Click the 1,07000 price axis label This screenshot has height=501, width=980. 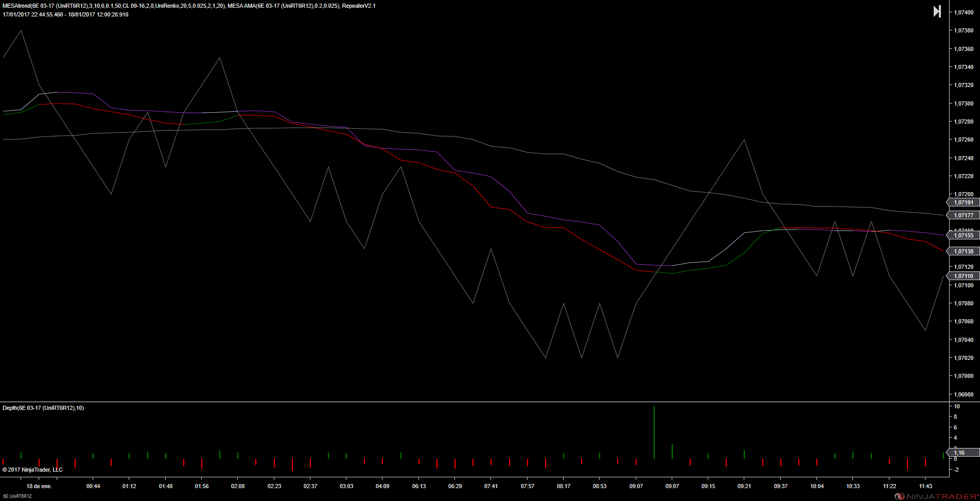[964, 376]
